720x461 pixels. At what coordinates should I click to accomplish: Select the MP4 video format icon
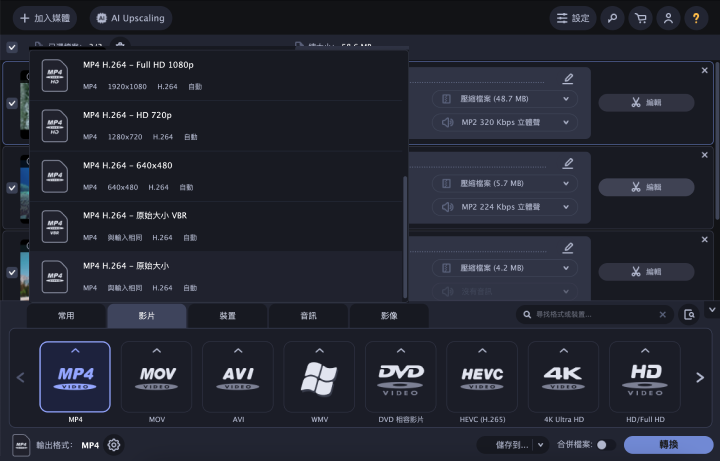coord(75,377)
